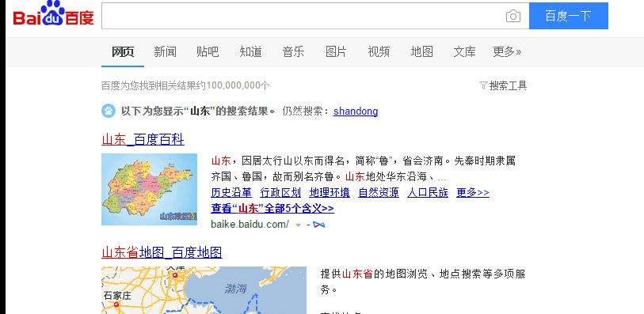Open the 人口民族 sublink

pos(428,193)
